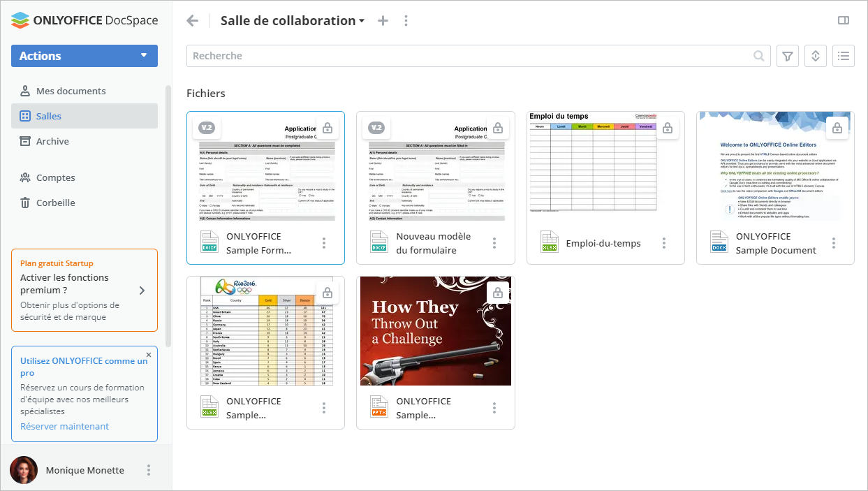Viewport: 868px width, 491px height.
Task: Click V.2 badge on ONLYOFFICE Sample Form tile
Action: 206,128
